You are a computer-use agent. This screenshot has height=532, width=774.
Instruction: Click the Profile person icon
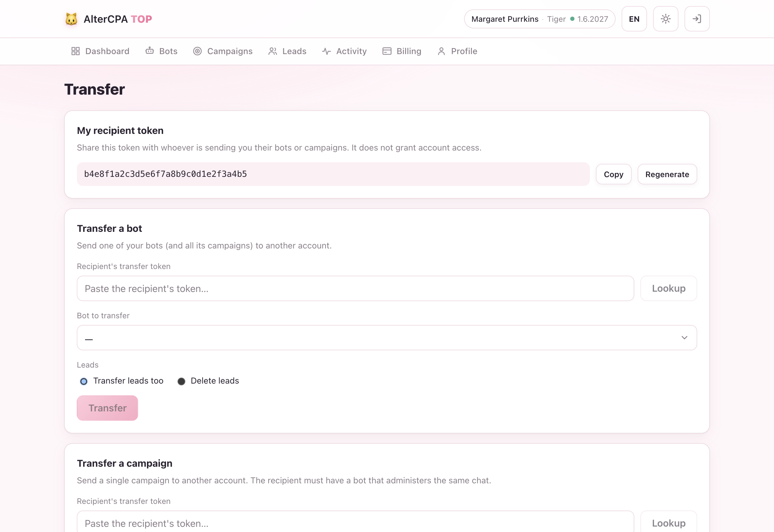pyautogui.click(x=441, y=51)
